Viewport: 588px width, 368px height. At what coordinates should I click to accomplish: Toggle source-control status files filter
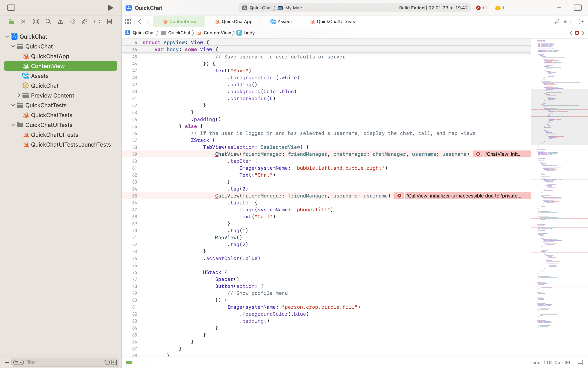pyautogui.click(x=114, y=362)
